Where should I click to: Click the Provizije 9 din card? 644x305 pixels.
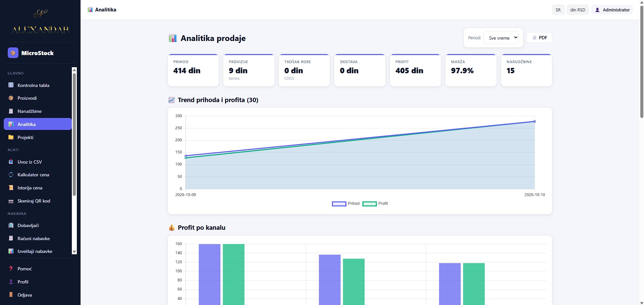[249, 70]
